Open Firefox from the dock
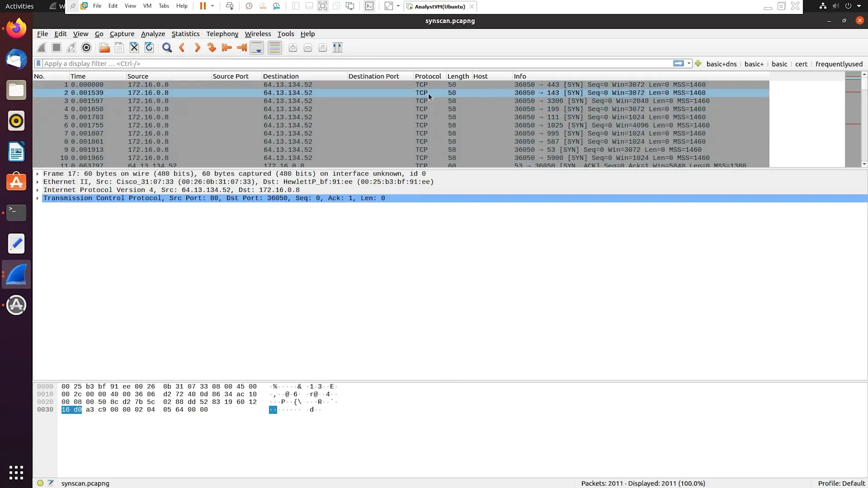Image resolution: width=868 pixels, height=488 pixels. tap(16, 28)
